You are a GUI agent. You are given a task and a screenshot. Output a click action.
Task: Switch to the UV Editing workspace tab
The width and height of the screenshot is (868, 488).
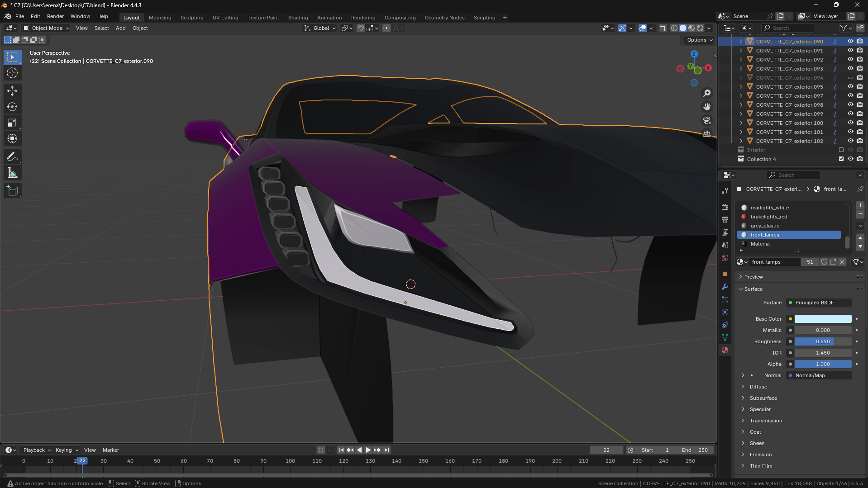[225, 18]
